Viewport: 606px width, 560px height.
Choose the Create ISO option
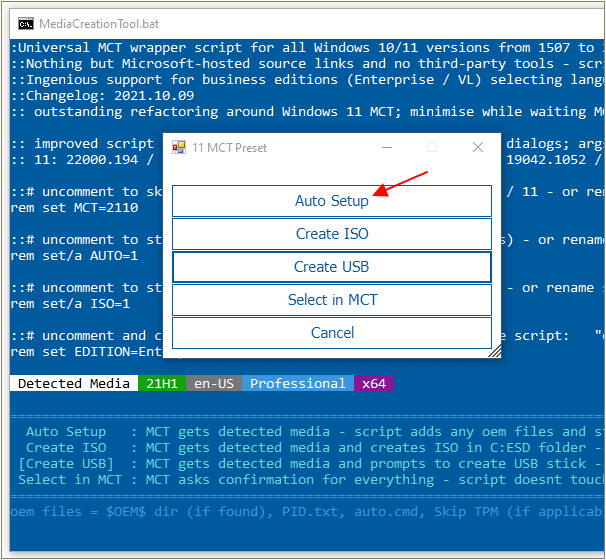click(332, 234)
